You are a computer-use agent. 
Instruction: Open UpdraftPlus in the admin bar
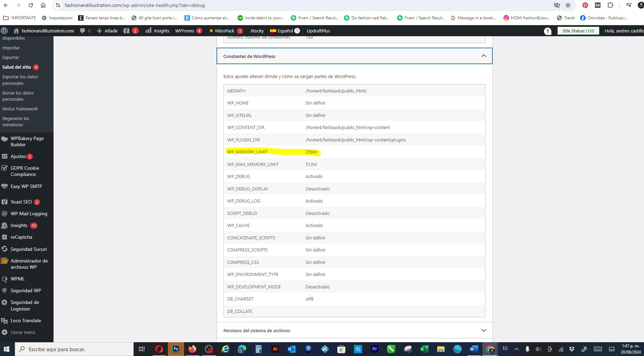(318, 31)
